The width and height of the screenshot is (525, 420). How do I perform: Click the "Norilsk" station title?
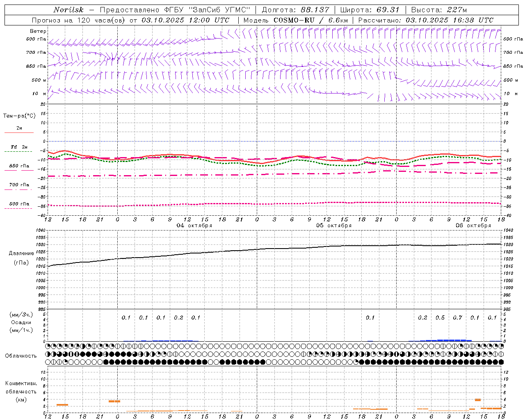click(68, 10)
